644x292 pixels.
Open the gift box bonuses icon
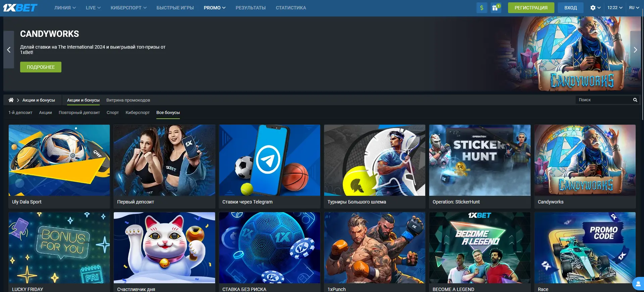click(496, 8)
